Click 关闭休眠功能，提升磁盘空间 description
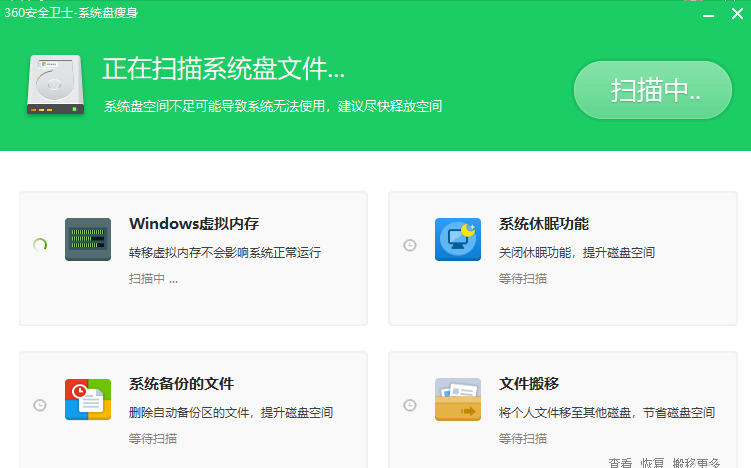 (x=577, y=252)
